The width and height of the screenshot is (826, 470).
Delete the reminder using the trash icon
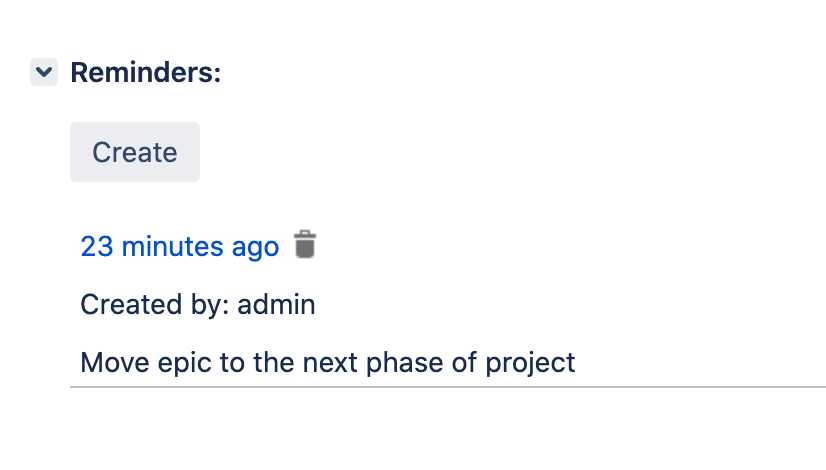tap(305, 245)
